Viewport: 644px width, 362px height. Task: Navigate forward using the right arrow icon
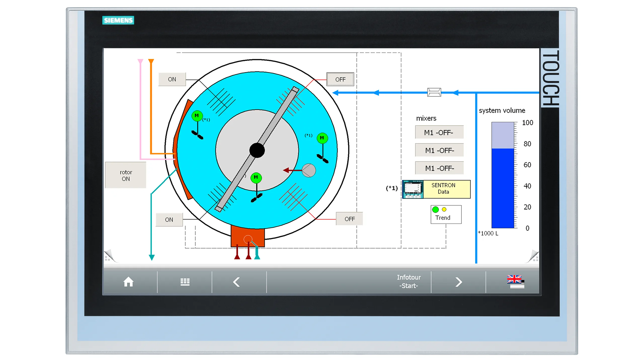click(x=459, y=282)
